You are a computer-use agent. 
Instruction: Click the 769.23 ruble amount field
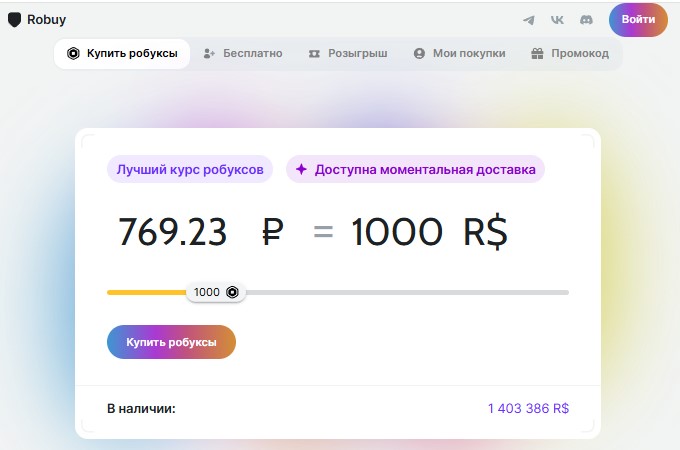173,232
